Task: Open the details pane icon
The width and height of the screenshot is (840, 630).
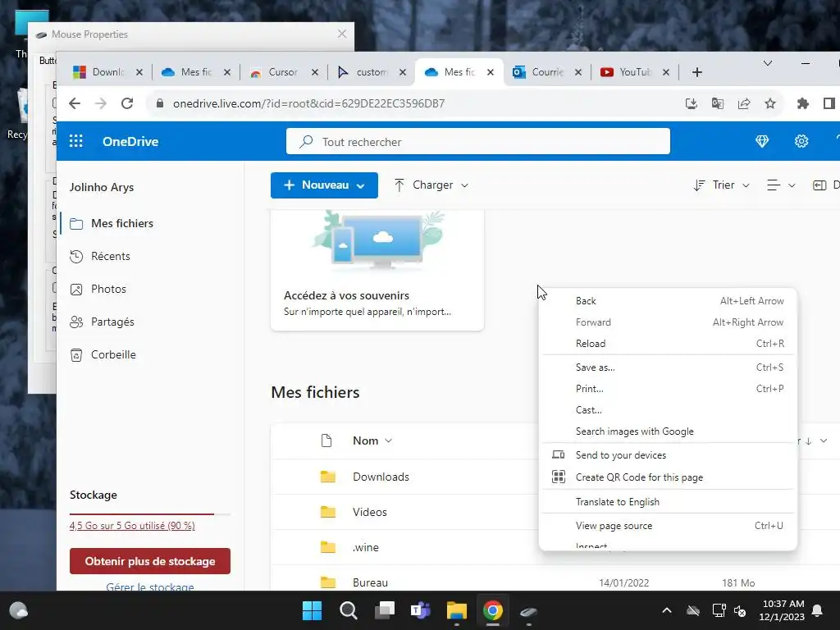Action: [819, 185]
